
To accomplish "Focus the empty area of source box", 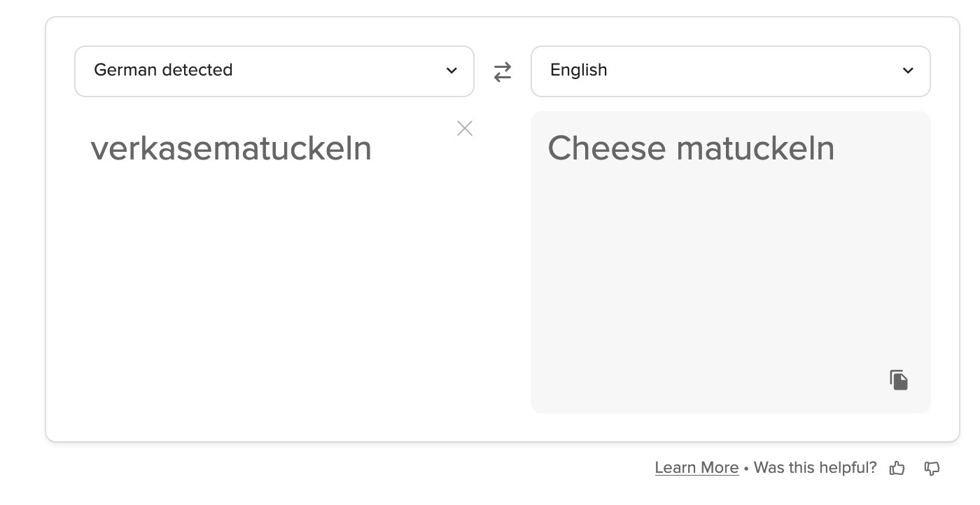I will (x=273, y=294).
